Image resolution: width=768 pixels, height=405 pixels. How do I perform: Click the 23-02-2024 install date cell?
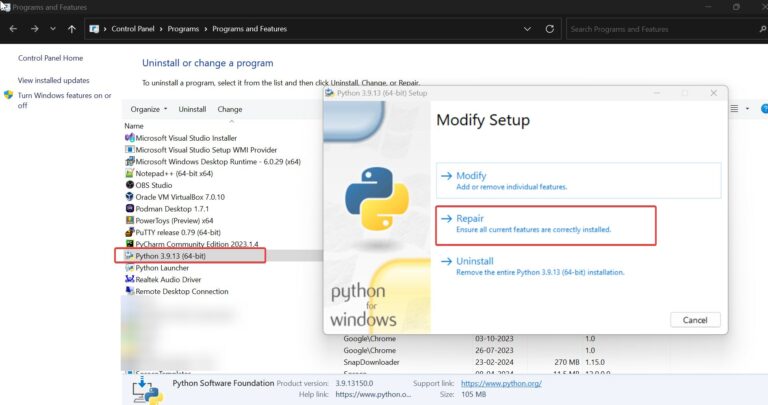coord(494,362)
